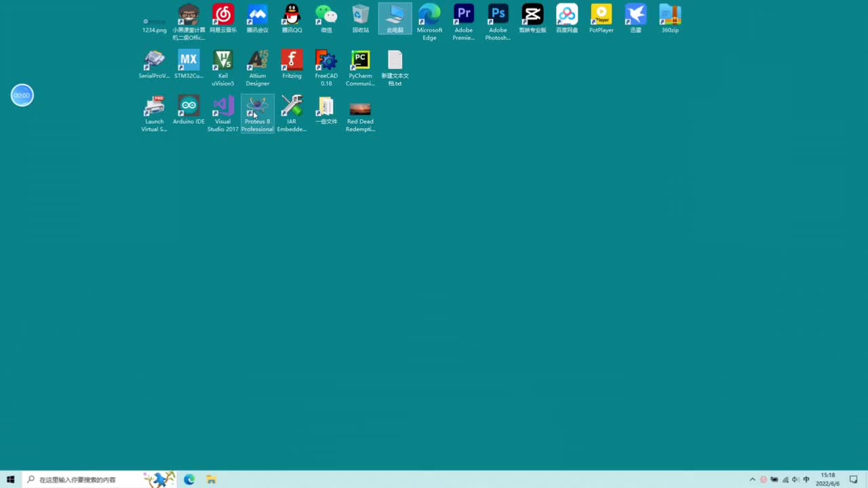Select the IAR Embedded shortcut
868x488 pixels.
pyautogui.click(x=292, y=113)
